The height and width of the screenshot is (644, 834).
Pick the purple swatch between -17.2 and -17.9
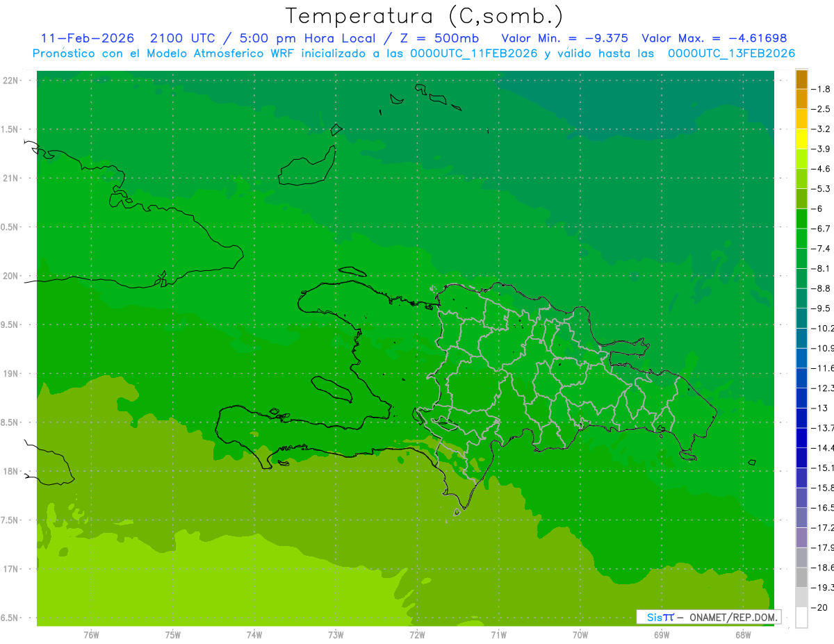801,538
